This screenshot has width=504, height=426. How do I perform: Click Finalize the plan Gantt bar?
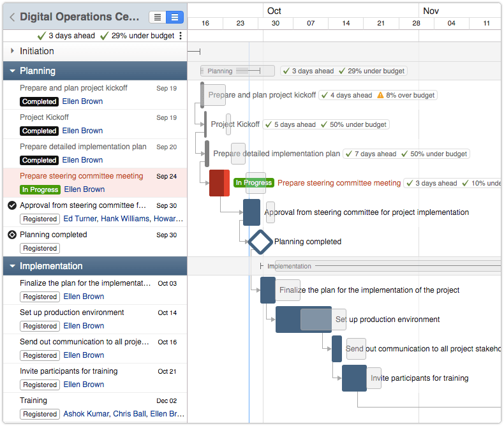(268, 290)
